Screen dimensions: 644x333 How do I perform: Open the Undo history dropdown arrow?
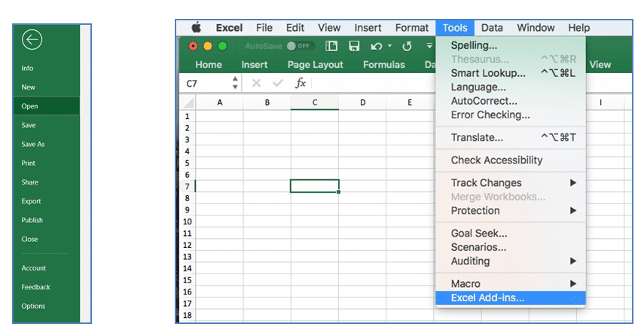(389, 46)
